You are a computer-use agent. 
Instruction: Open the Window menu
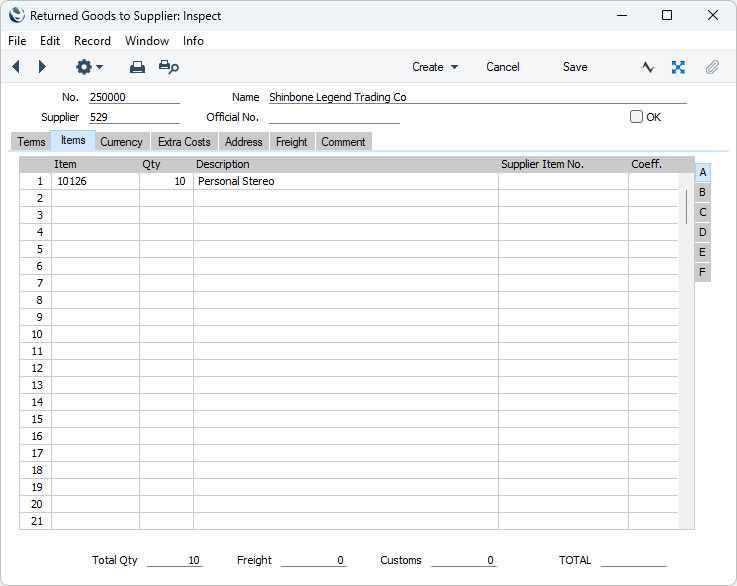tap(147, 41)
